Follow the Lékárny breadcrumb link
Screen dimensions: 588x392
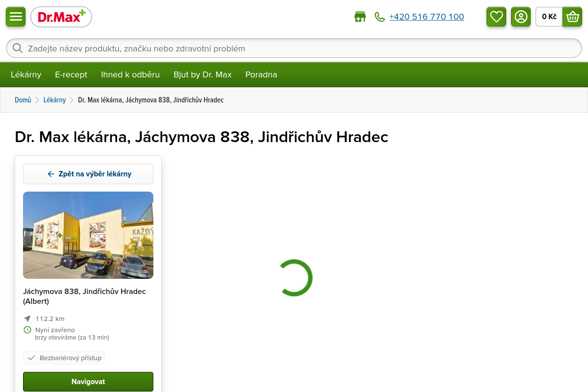[54, 100]
